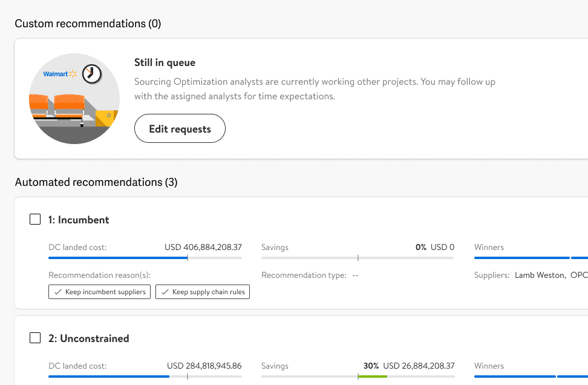The width and height of the screenshot is (588, 385).
Task: Click the Unconstrained DC landed cost bar
Action: 145,377
